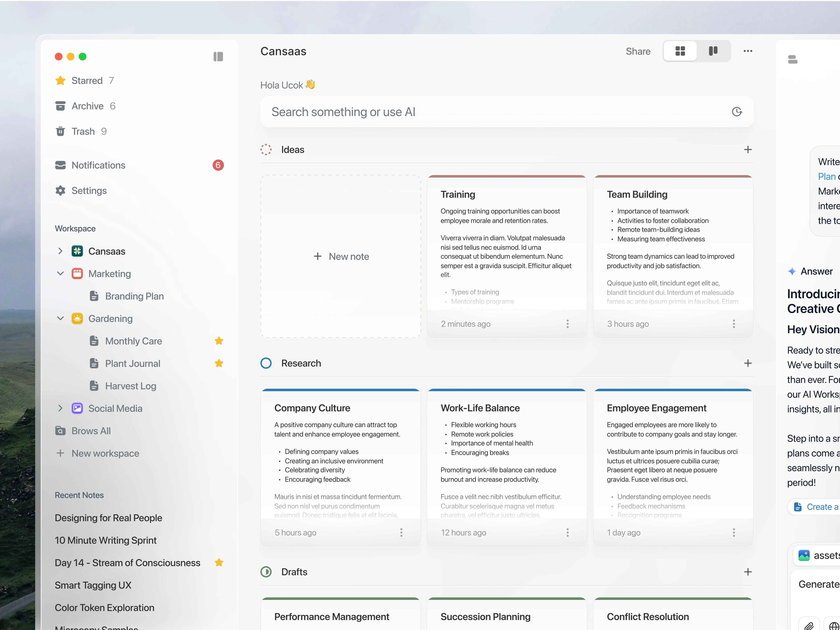The height and width of the screenshot is (630, 840).
Task: Switch to column board view
Action: [713, 51]
